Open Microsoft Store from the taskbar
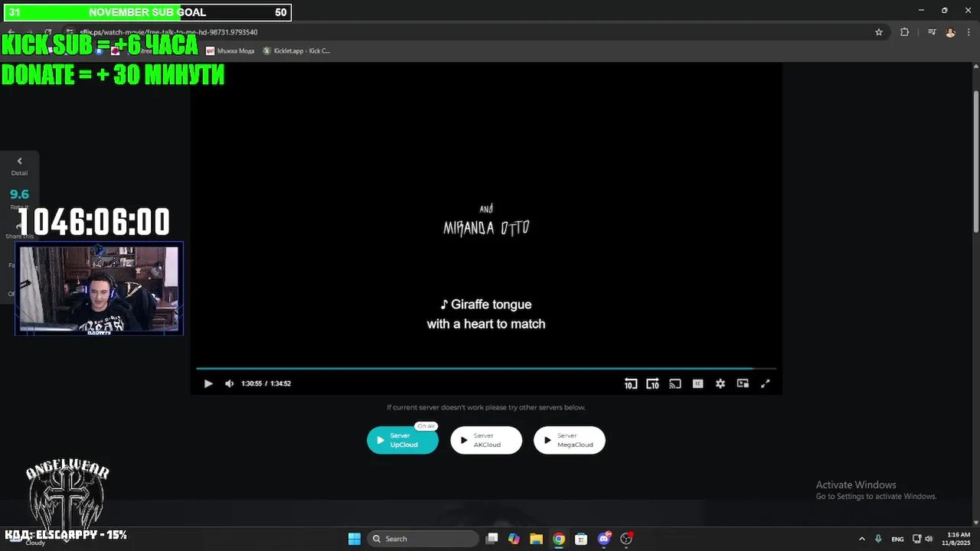Image resolution: width=980 pixels, height=551 pixels. tap(581, 539)
